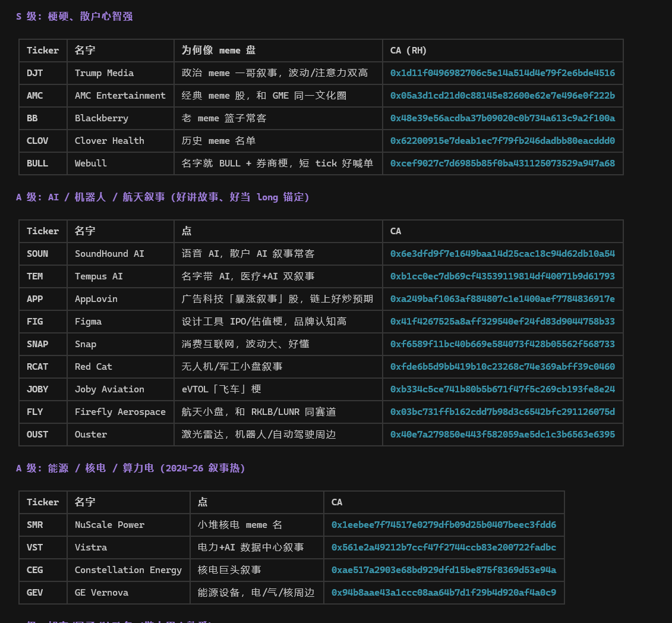The height and width of the screenshot is (623, 672).
Task: Click the 'S 级: 梗硬、散户心智强' heading
Action: [x=74, y=16]
